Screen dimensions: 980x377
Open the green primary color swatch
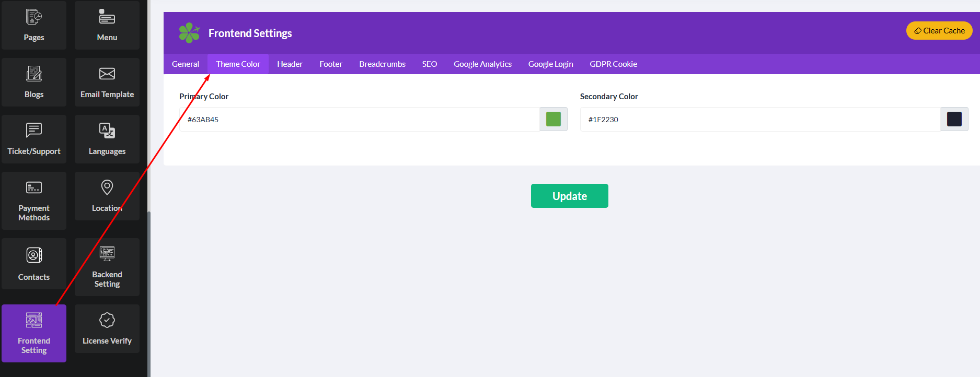[553, 119]
